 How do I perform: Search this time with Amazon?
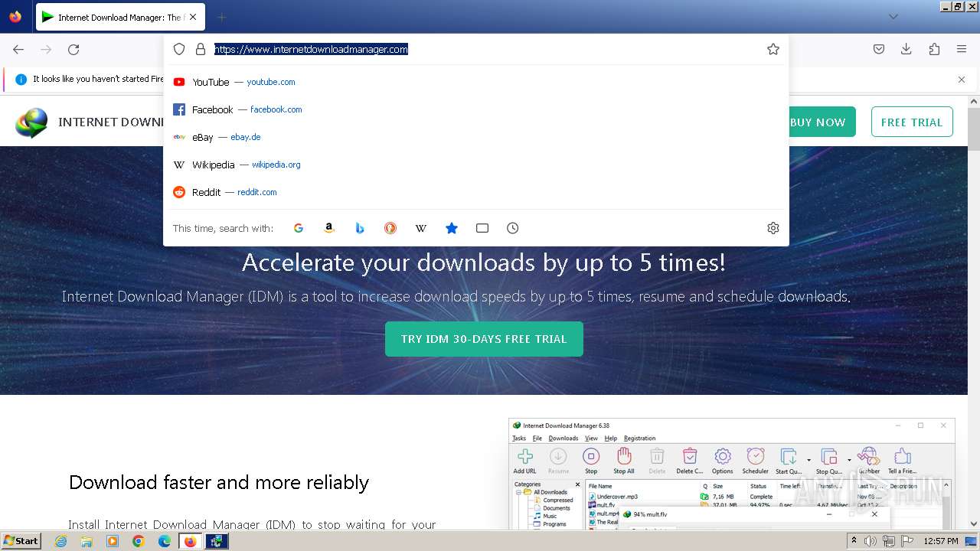coord(329,228)
